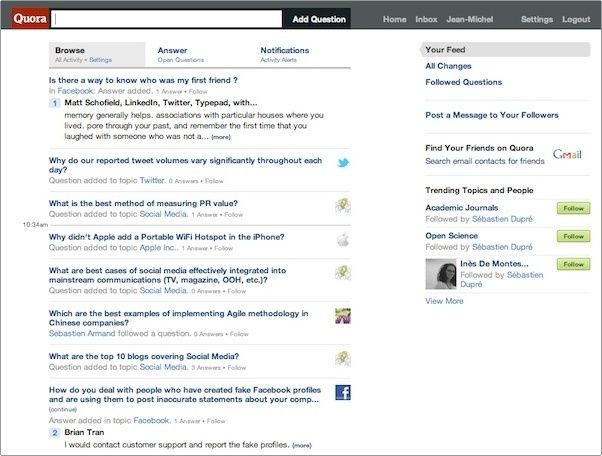Focus the search question input field
The width and height of the screenshot is (602, 456).
(x=167, y=19)
